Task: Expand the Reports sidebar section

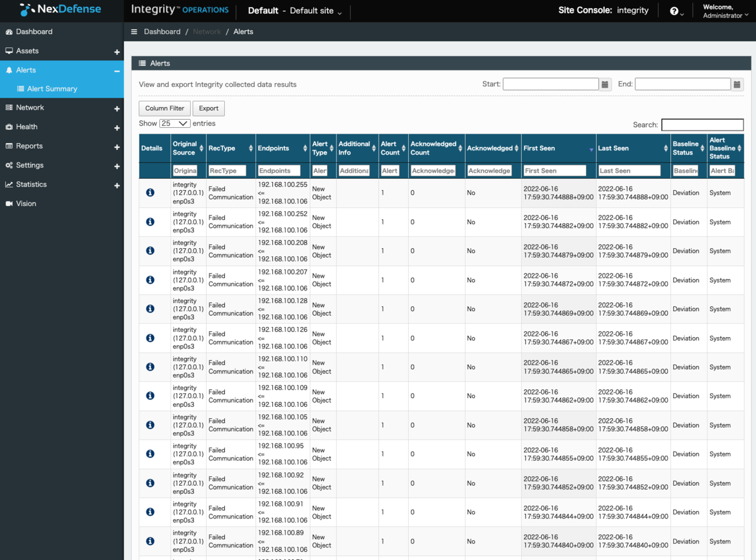Action: (117, 146)
